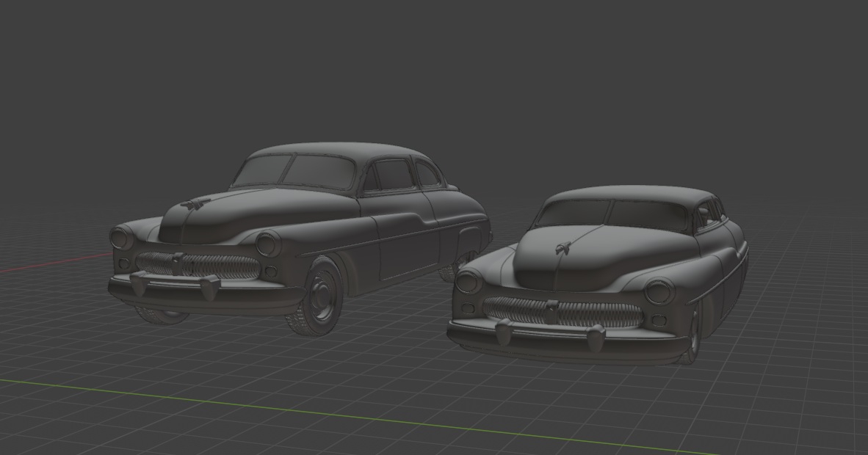This screenshot has width=868, height=455.
Task: Click the right car's hood ornament
Action: pos(562,249)
